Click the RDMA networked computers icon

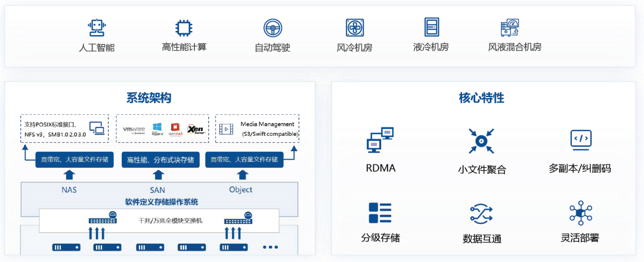[380, 140]
